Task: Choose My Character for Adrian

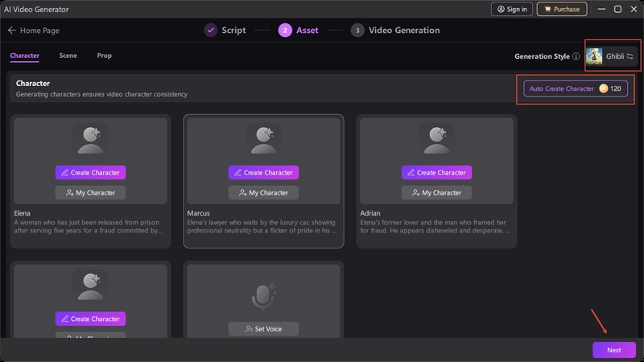Action: coord(436,192)
